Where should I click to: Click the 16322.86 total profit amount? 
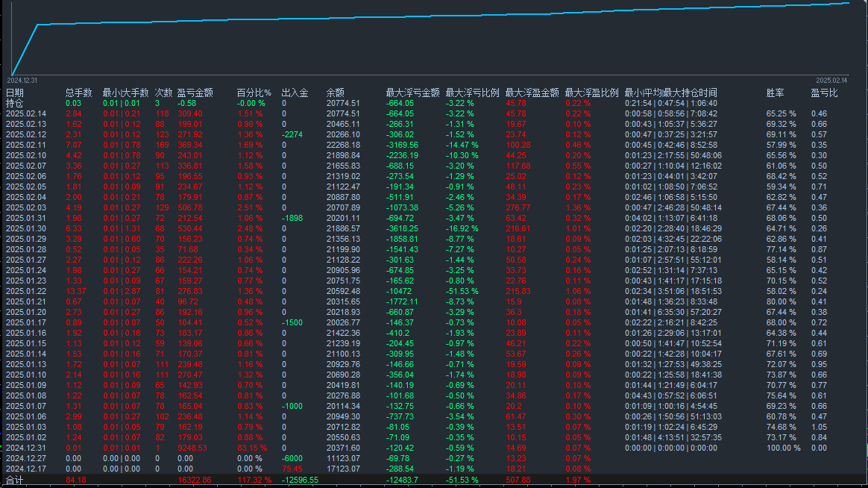point(195,480)
